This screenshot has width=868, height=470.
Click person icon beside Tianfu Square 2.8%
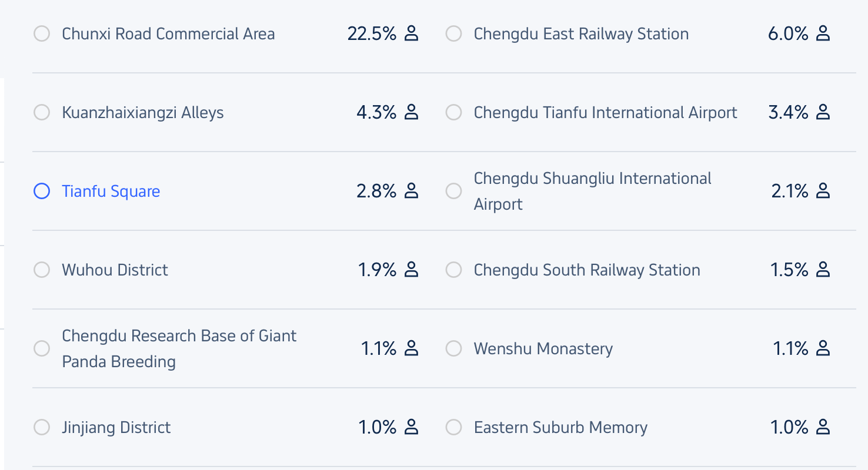[412, 191]
